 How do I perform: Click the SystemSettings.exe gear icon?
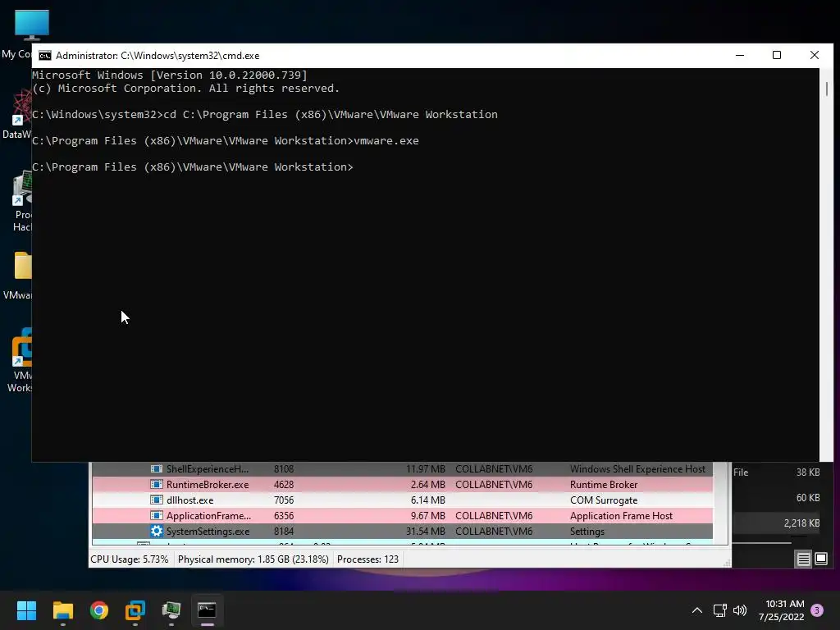pos(157,531)
